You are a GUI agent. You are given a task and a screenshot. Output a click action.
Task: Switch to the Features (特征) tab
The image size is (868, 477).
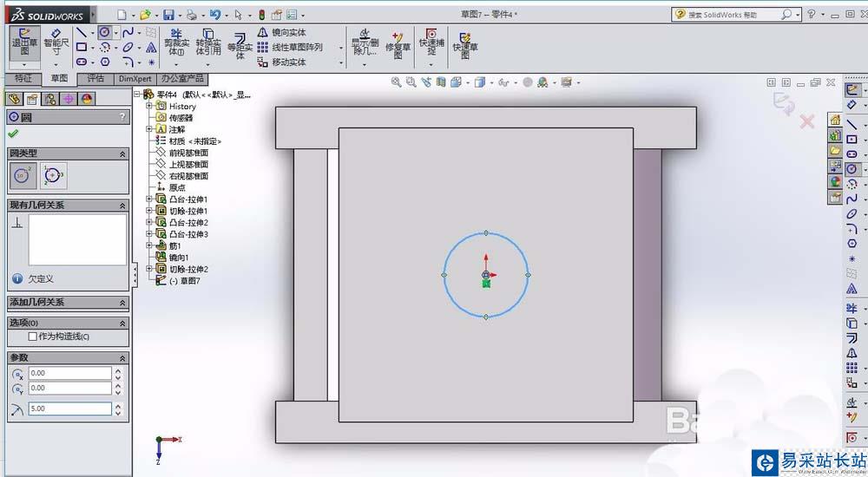click(23, 79)
